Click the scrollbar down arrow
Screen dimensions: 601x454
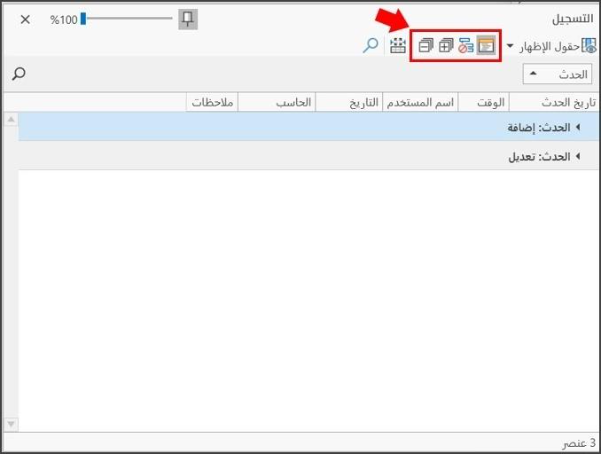coord(11,424)
